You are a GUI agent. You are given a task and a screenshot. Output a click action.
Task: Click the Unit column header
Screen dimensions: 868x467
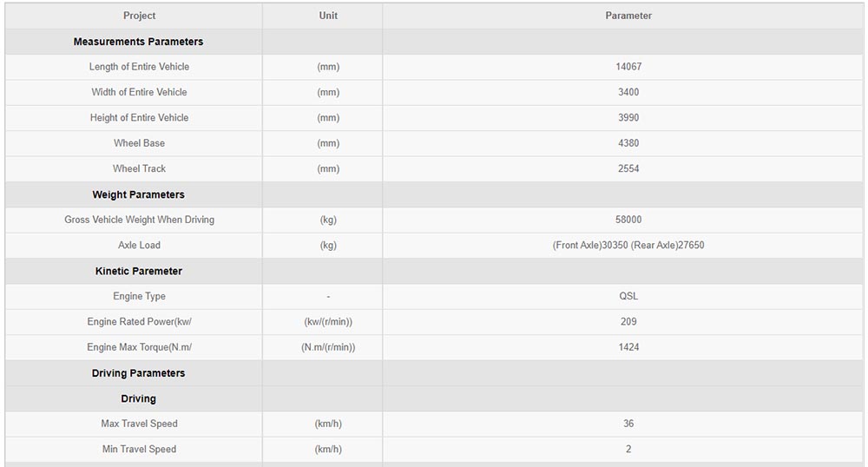328,16
